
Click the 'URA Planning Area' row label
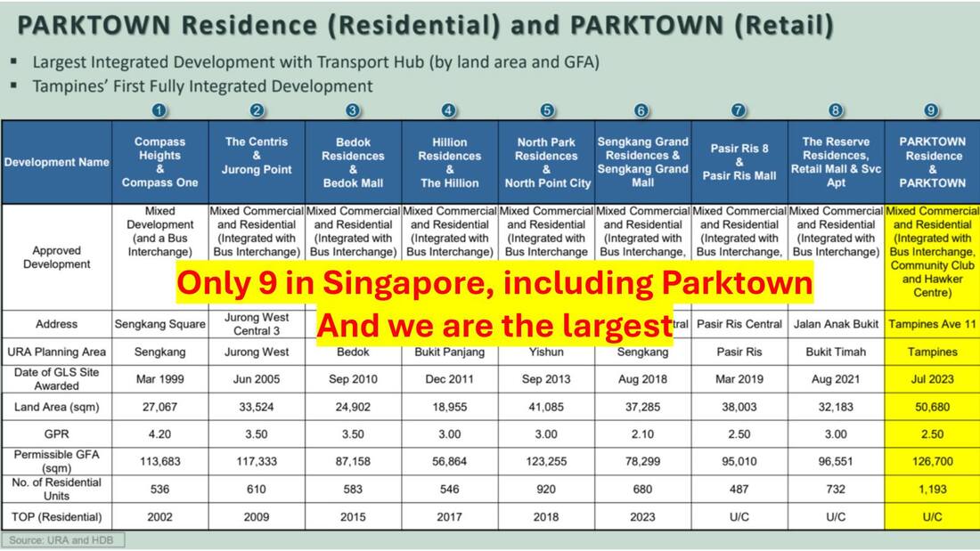point(56,352)
